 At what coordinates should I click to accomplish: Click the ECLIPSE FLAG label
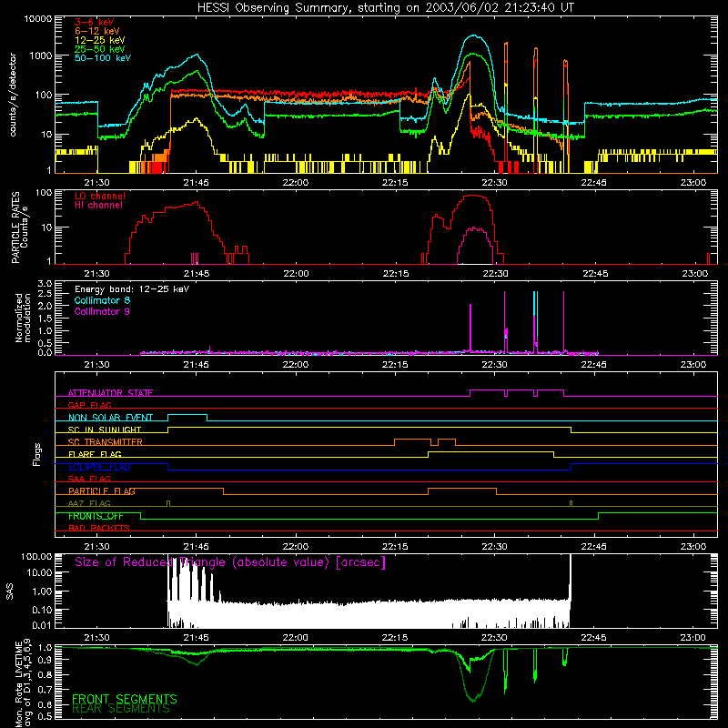click(99, 467)
